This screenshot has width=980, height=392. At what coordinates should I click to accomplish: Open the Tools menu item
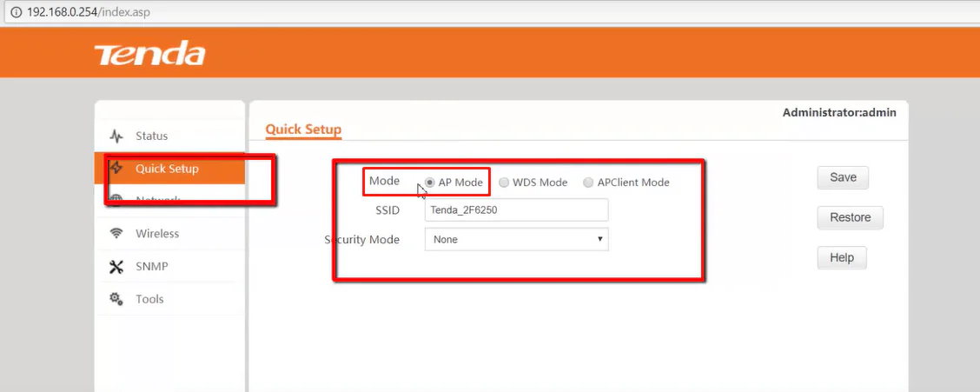click(x=169, y=299)
